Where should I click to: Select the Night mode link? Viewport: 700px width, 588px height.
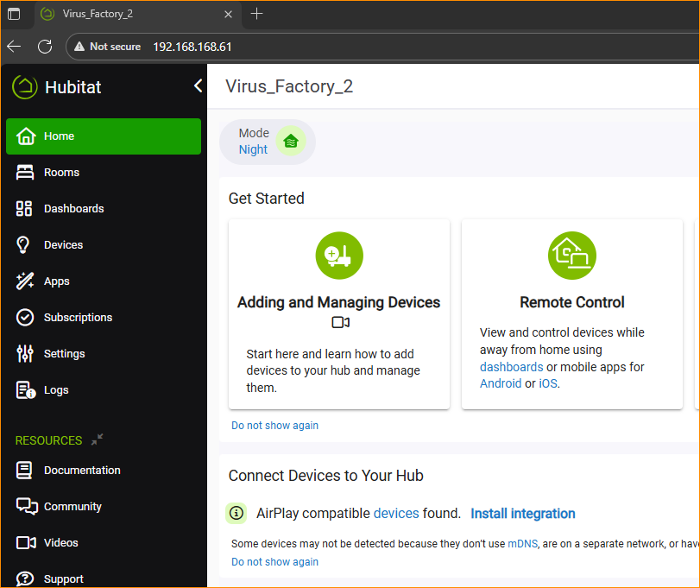click(x=253, y=149)
